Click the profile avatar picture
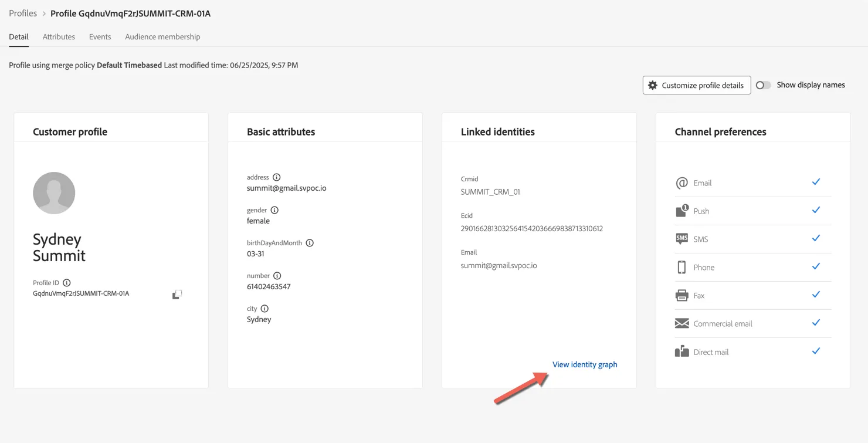 pyautogui.click(x=54, y=193)
